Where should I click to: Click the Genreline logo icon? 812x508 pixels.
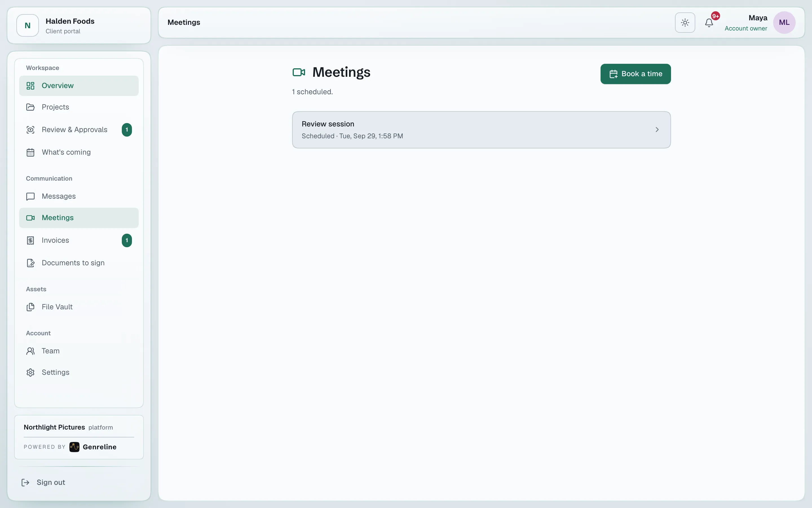[74, 447]
